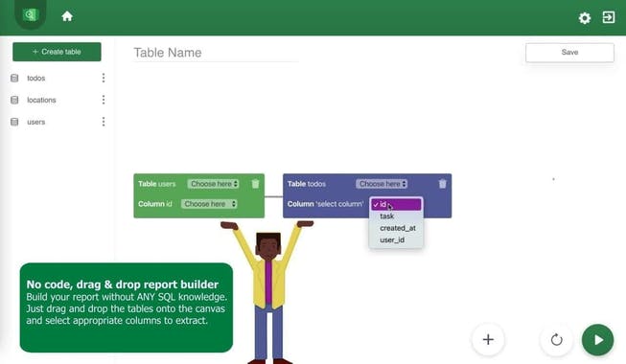The image size is (626, 364).
Task: Click the users database icon
Action: click(x=14, y=122)
